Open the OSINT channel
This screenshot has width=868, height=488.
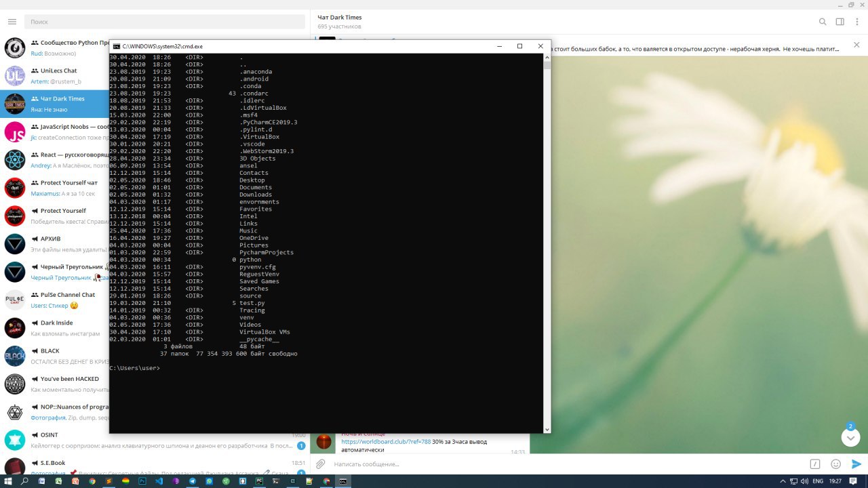(x=155, y=440)
